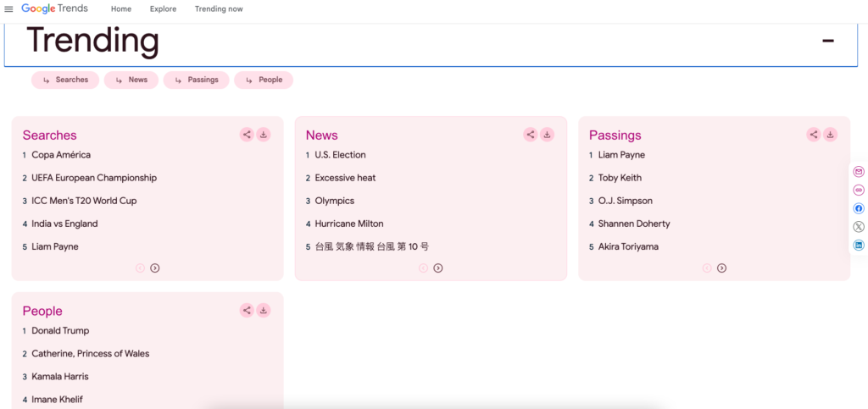
Task: Share the Passings card
Action: [814, 135]
